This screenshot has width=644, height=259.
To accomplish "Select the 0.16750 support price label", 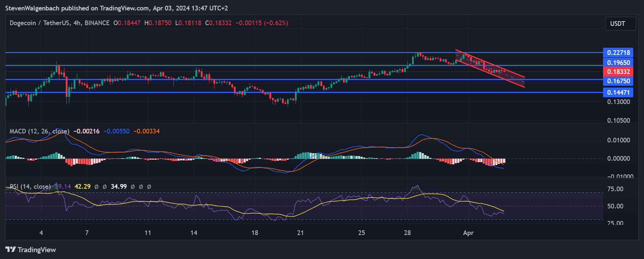I will (618, 81).
